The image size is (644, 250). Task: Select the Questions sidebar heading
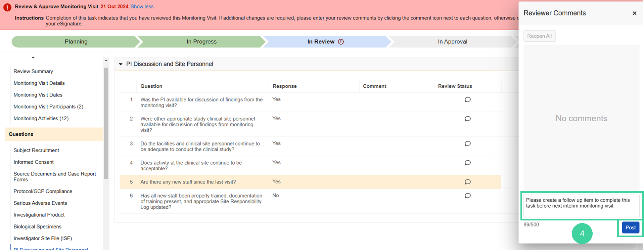(x=54, y=134)
